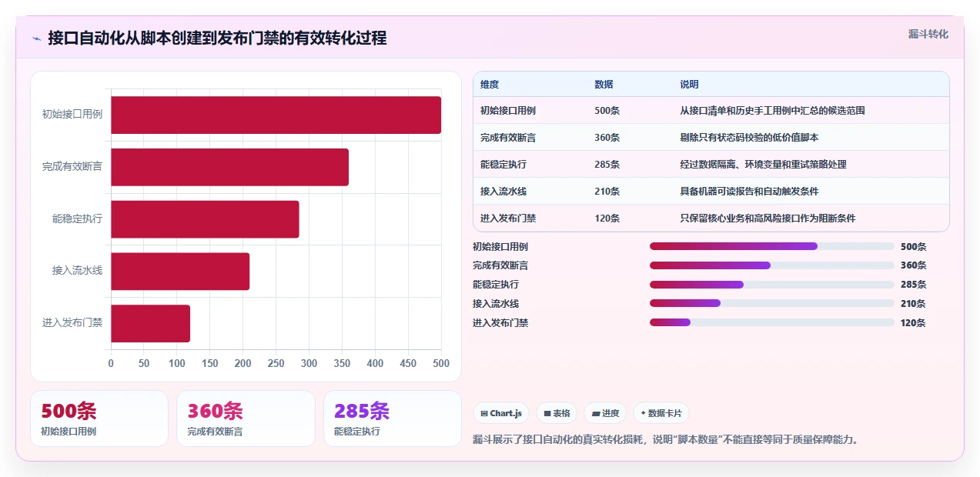Click description 只保留核心业务和高风险接口作为阻断条件
The width and height of the screenshot is (980, 477).
pyautogui.click(x=768, y=218)
